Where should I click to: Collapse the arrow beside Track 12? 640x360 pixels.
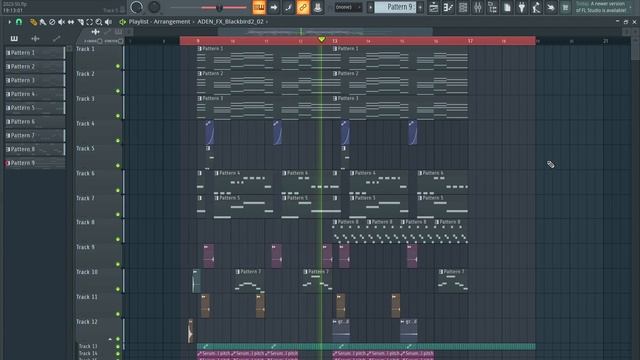[110, 339]
